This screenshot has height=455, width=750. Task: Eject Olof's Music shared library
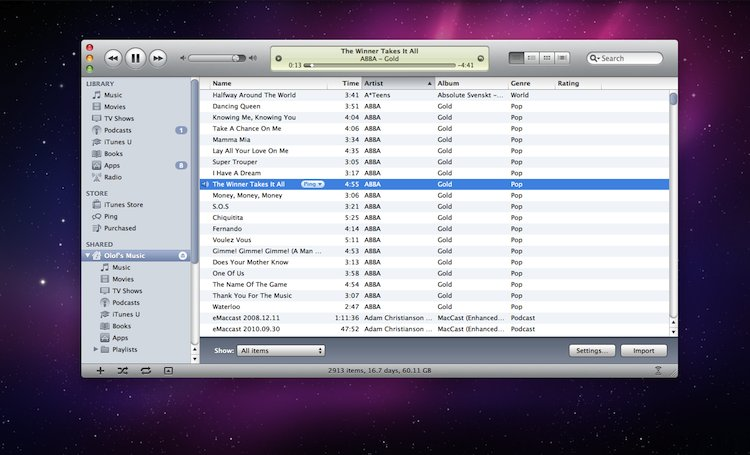click(x=182, y=255)
